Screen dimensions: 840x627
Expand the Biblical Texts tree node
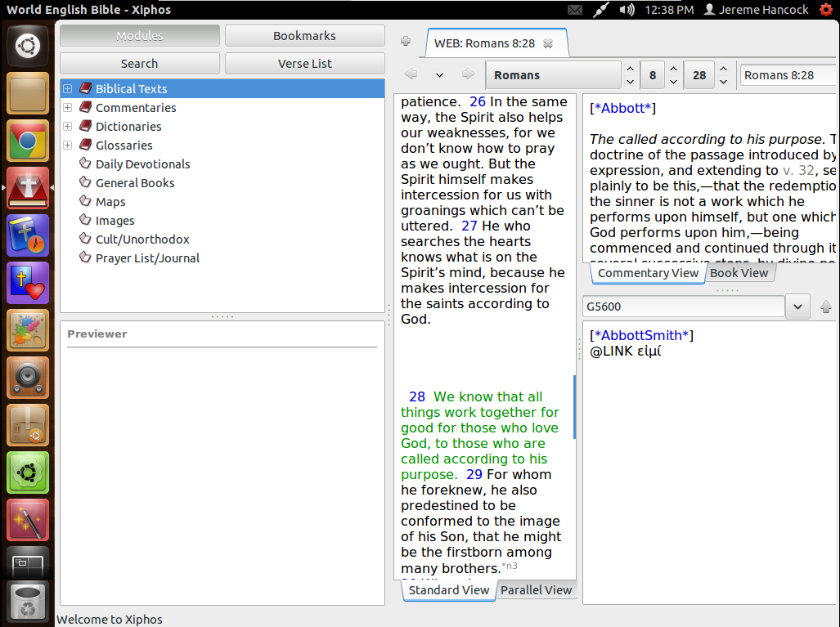click(x=68, y=89)
